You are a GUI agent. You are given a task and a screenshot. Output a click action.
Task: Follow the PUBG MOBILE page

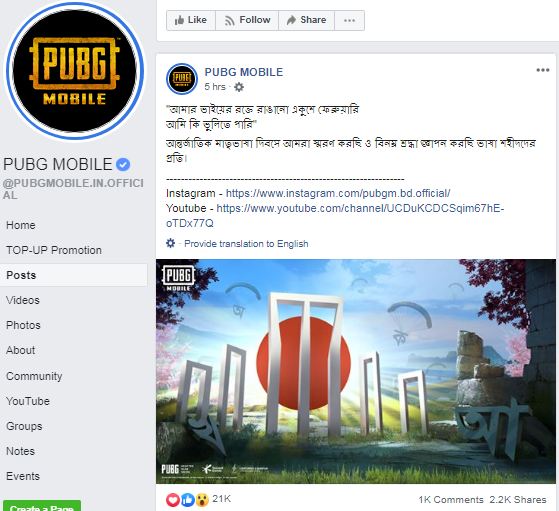pyautogui.click(x=247, y=20)
